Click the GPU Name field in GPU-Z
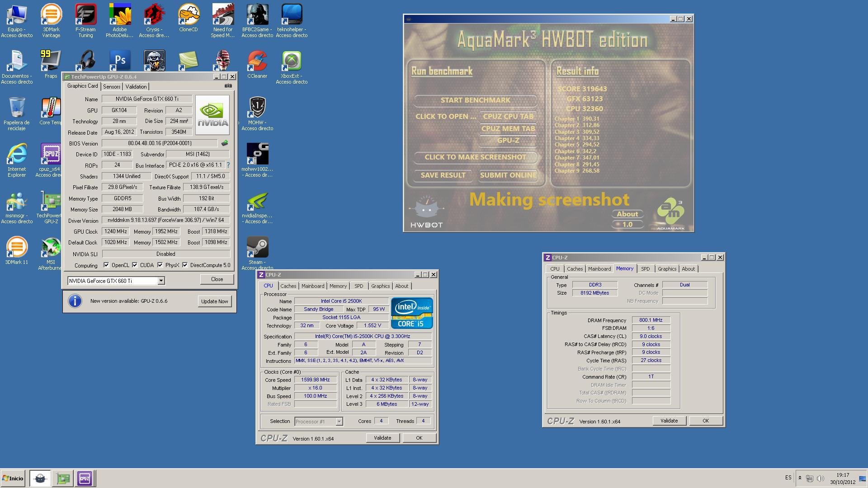The height and width of the screenshot is (488, 868). point(147,99)
